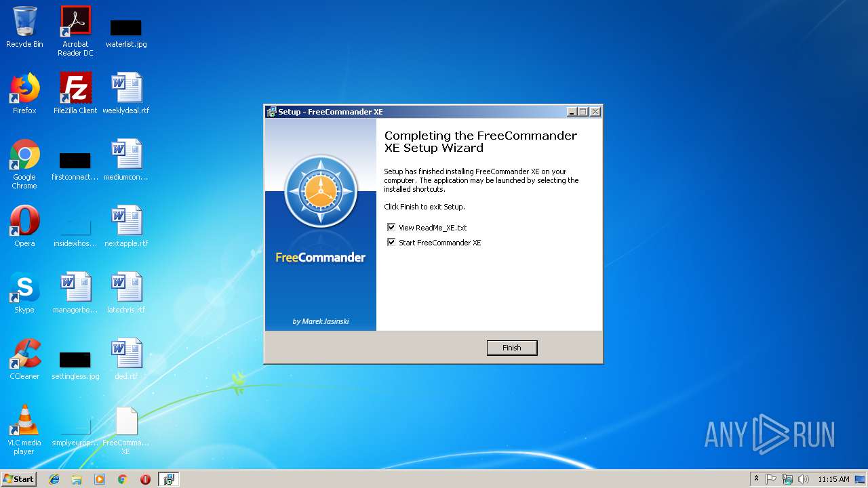Select the ded.rtf document
This screenshot has width=868, height=488.
(126, 359)
